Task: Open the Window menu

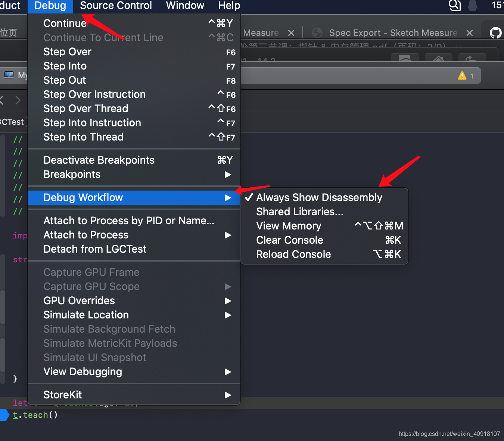Action: 185,6
